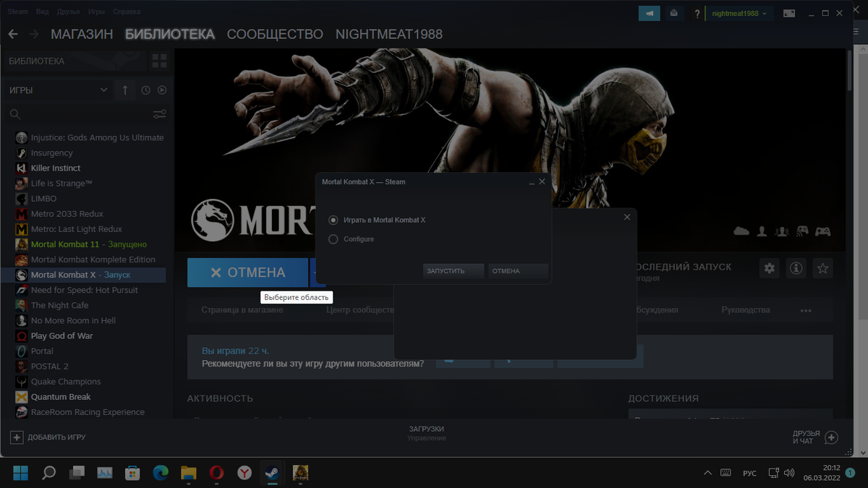Click the plus icon next to Add Game
The width and height of the screenshot is (868, 488).
click(17, 437)
